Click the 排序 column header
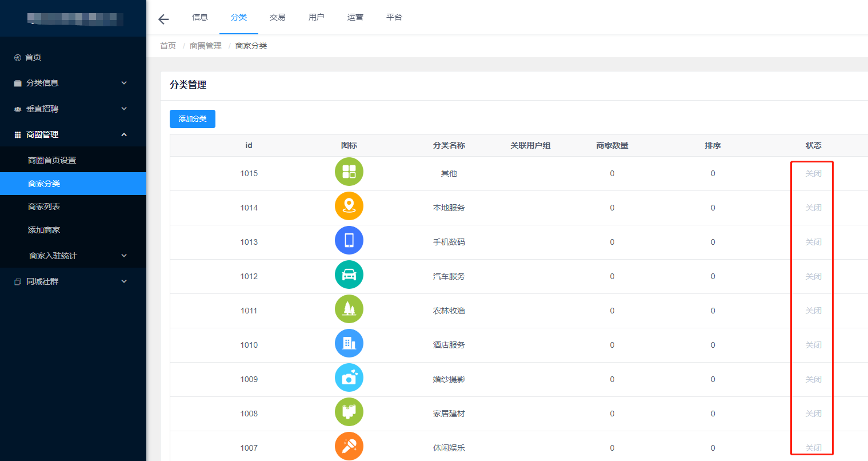The image size is (868, 461). pos(713,145)
